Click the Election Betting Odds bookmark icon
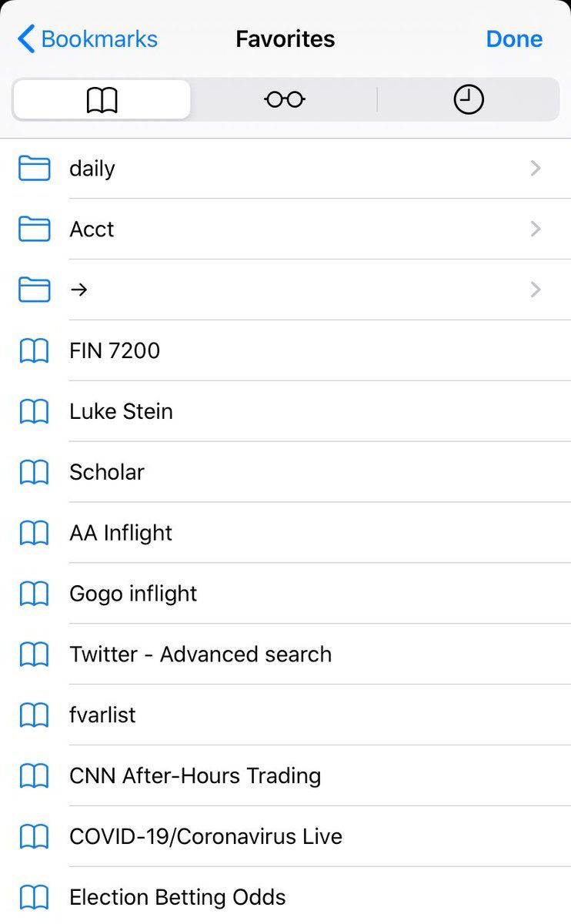This screenshot has width=571, height=924. (34, 897)
